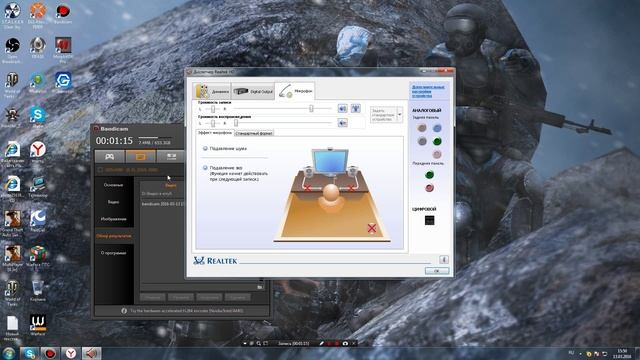Open Yandex browser desktop shortcut
640x360 pixels.
click(38, 152)
